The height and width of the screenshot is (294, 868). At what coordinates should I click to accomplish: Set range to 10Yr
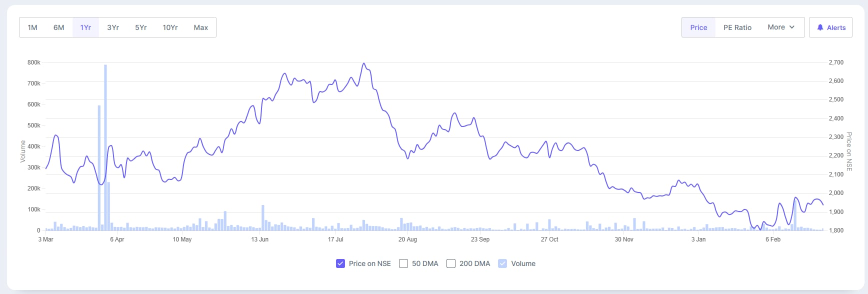point(170,27)
